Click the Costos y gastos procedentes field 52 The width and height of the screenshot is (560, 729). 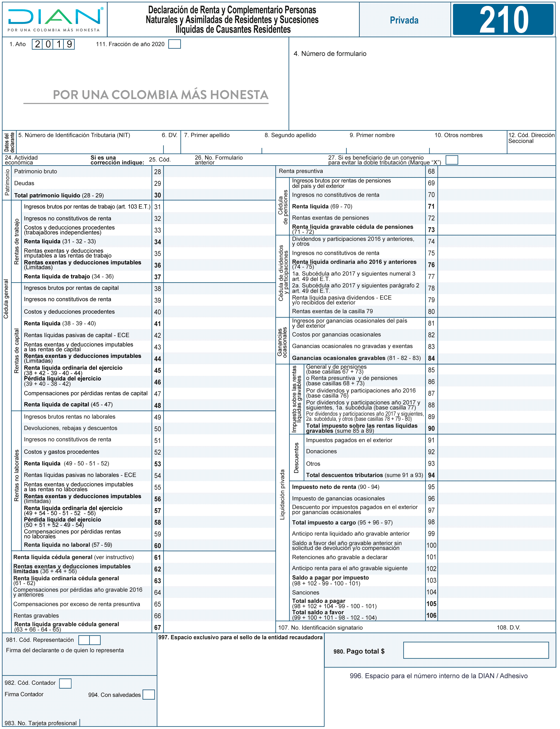click(219, 452)
